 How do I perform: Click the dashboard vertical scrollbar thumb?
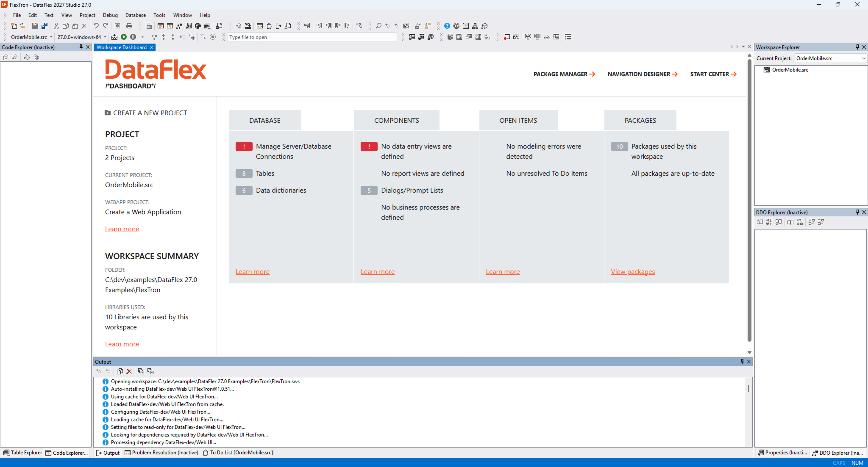click(749, 200)
